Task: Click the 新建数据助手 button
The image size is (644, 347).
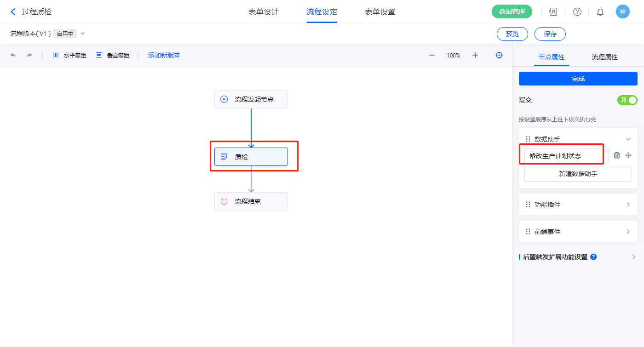Action: [x=578, y=174]
